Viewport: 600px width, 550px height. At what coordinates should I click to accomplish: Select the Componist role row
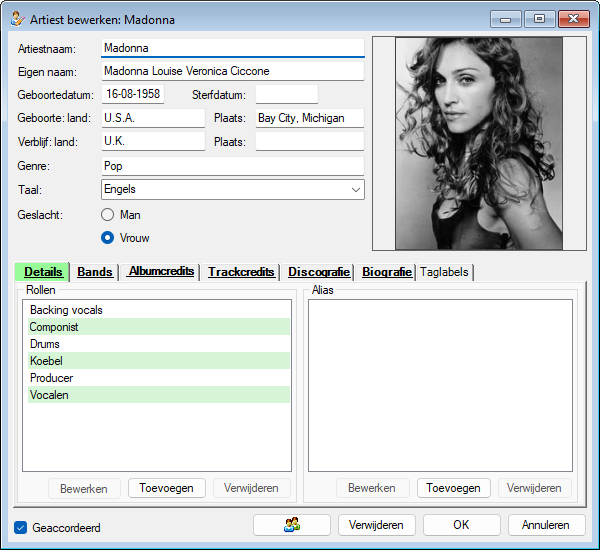click(x=159, y=327)
